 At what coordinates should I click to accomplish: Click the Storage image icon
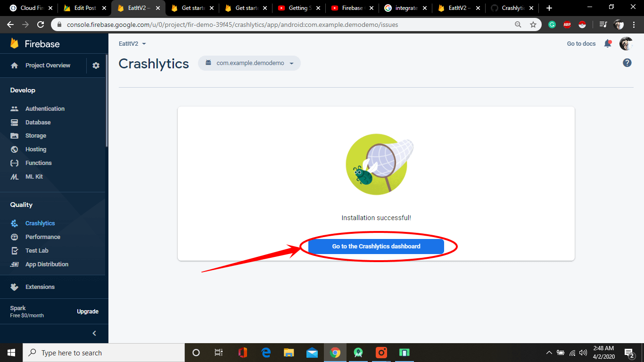15,136
